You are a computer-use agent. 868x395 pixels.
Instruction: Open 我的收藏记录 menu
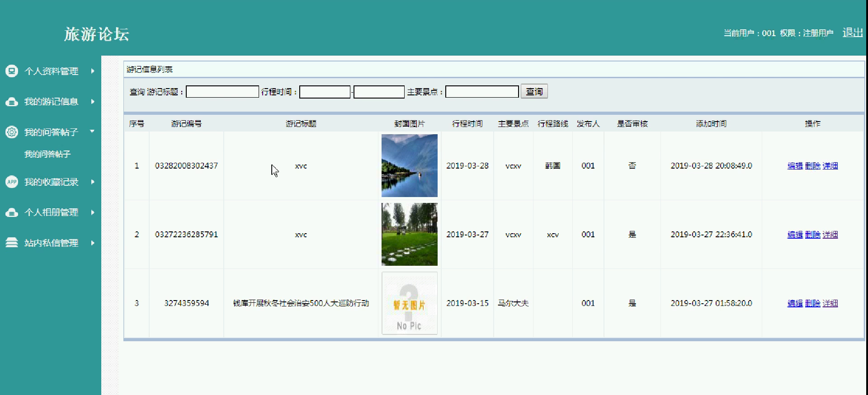tap(51, 182)
